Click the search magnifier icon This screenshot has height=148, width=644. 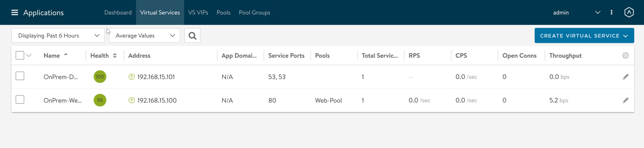click(x=192, y=36)
